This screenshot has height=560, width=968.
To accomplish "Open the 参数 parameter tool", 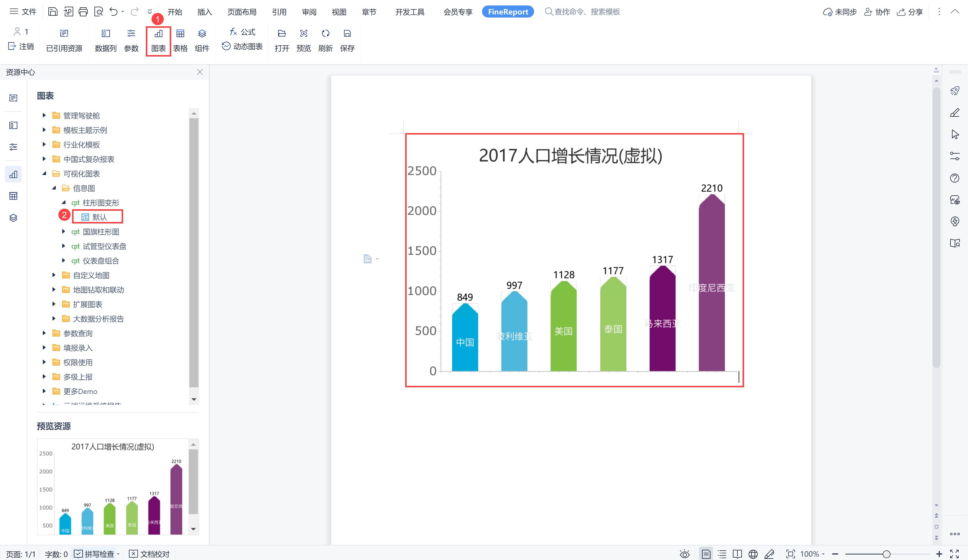I will point(131,34).
